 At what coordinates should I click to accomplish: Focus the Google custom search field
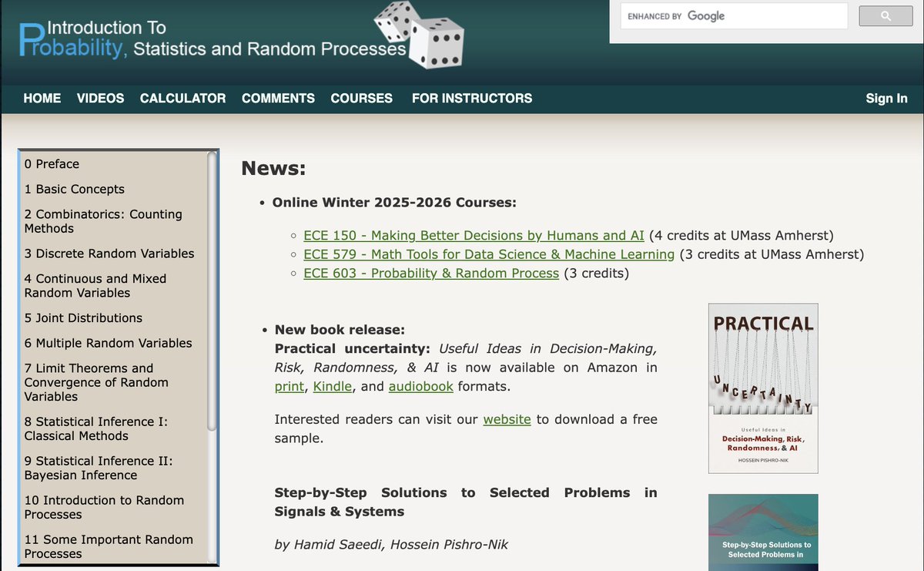click(735, 16)
